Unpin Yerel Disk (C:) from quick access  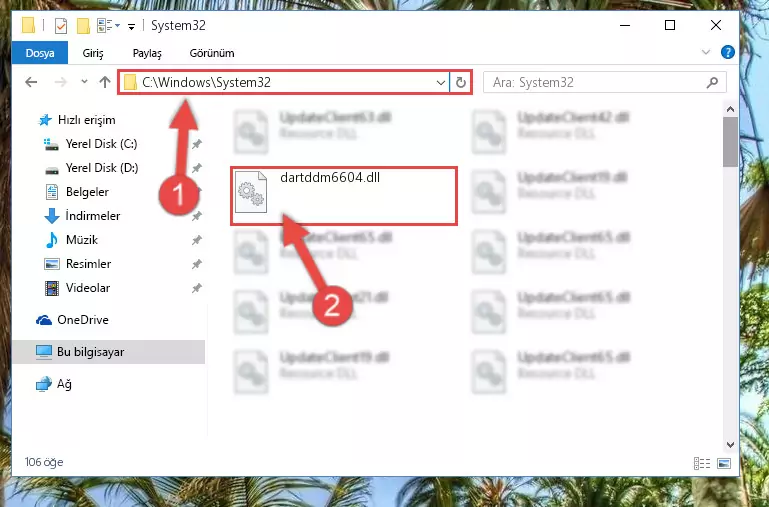pos(197,144)
